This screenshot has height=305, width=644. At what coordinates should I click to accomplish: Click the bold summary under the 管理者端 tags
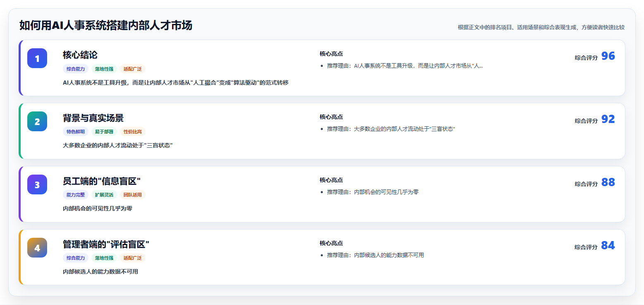[100, 272]
